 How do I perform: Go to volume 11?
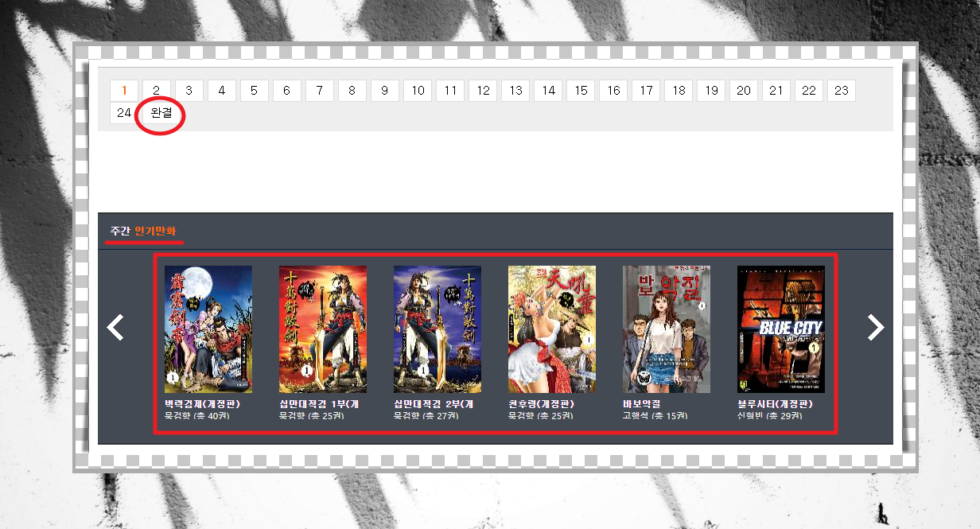pyautogui.click(x=450, y=91)
